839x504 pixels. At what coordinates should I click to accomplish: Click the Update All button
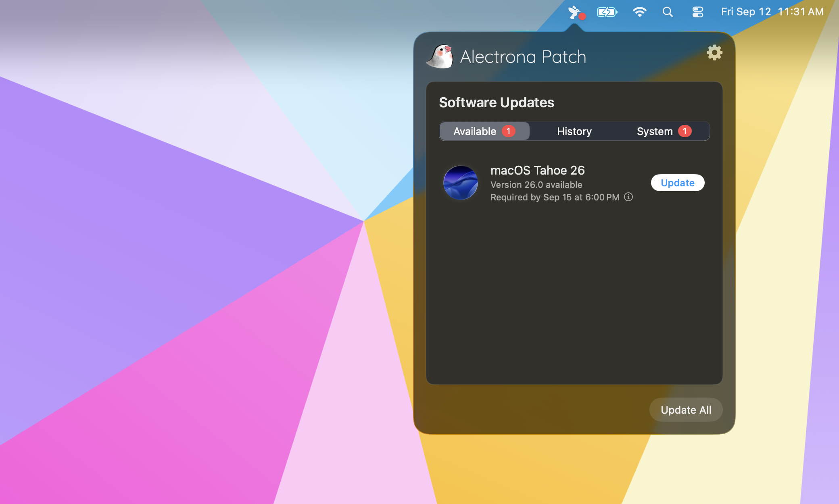pos(686,410)
